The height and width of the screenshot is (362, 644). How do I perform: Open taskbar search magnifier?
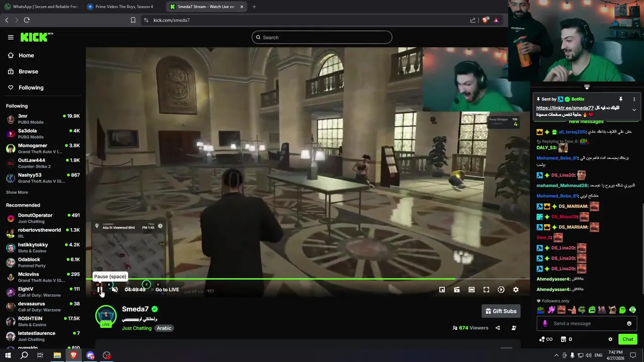24,355
